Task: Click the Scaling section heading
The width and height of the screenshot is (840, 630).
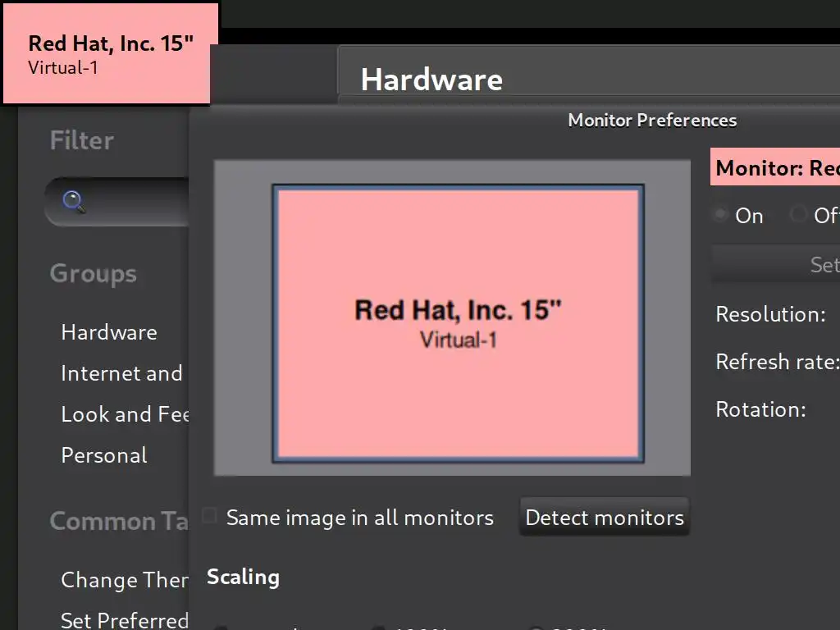Action: [243, 577]
